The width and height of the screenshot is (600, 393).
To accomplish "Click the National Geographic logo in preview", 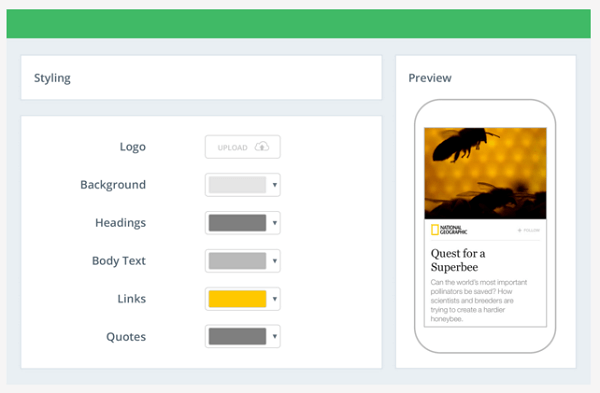I will [x=449, y=230].
